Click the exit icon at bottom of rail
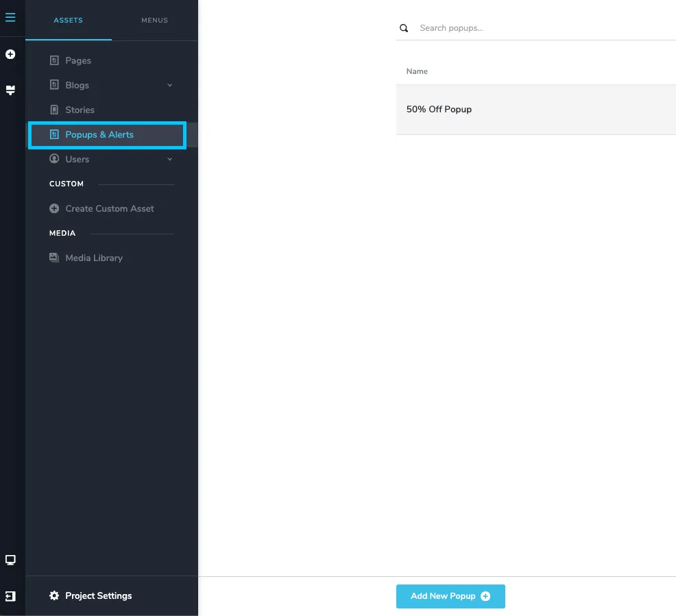This screenshot has width=676, height=616. click(10, 596)
